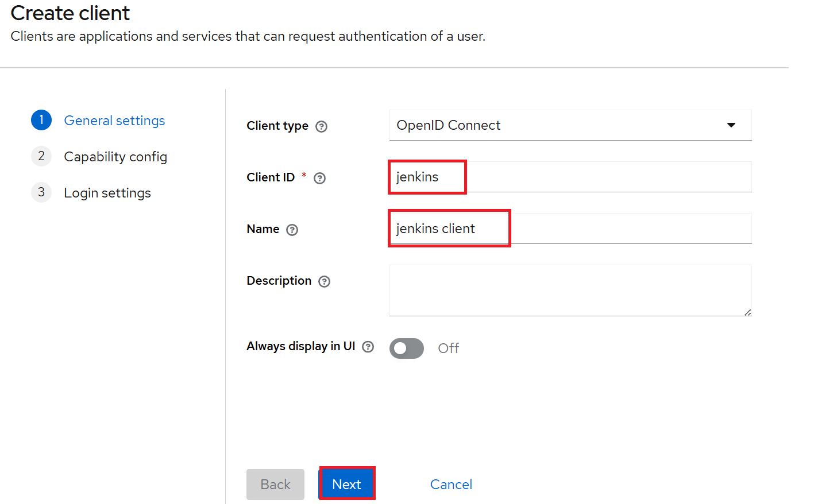Image resolution: width=814 pixels, height=504 pixels.
Task: Open the Client type dropdown
Action: click(570, 125)
